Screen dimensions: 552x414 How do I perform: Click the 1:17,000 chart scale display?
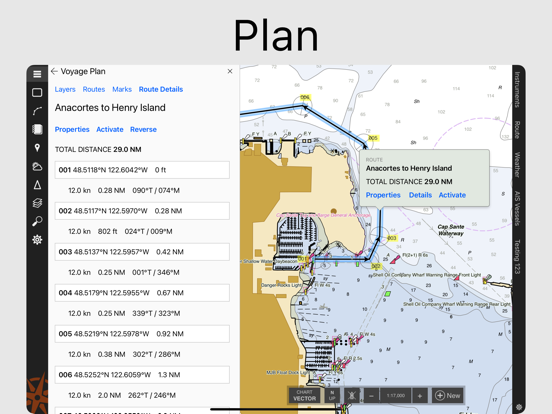click(x=396, y=396)
